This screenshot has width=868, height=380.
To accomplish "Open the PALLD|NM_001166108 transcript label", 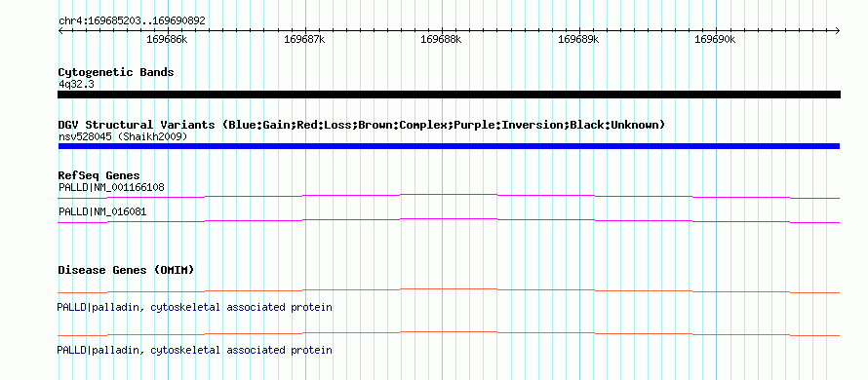I will pyautogui.click(x=111, y=187).
